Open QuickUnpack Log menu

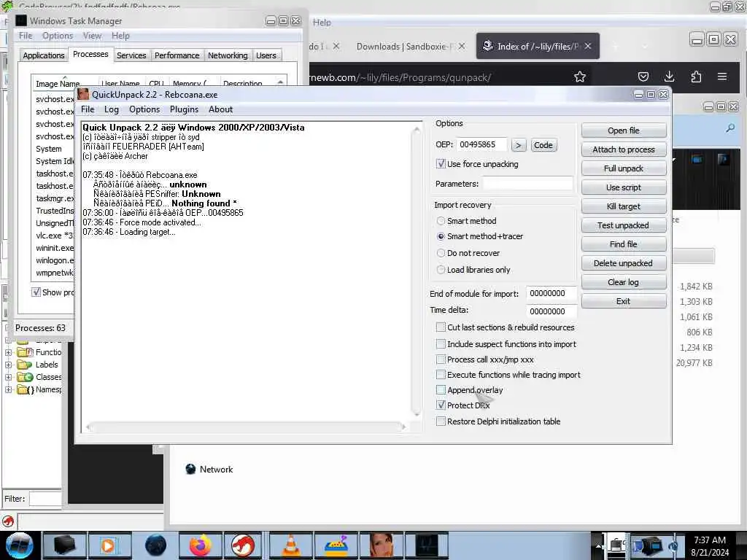tap(112, 109)
